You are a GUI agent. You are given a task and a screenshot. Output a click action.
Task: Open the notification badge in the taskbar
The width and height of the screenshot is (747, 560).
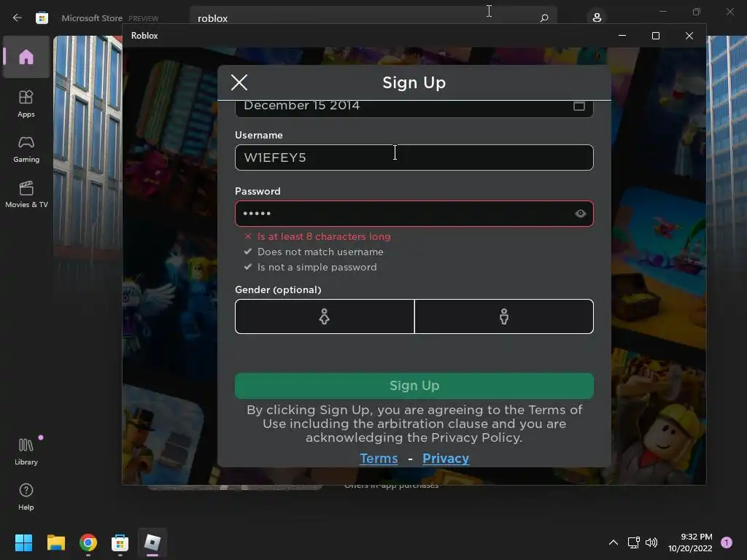click(727, 542)
